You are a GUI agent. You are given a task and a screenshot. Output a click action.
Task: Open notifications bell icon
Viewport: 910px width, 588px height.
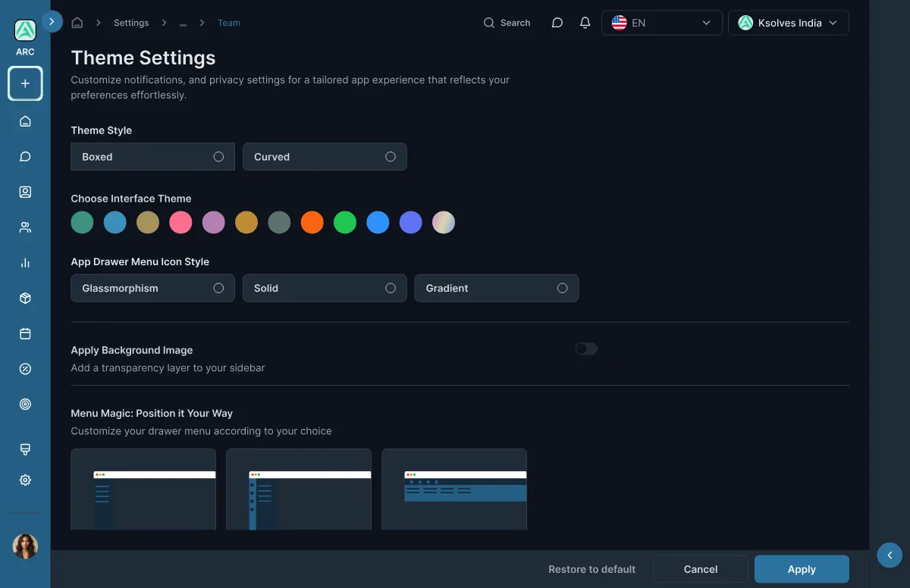[x=585, y=23]
